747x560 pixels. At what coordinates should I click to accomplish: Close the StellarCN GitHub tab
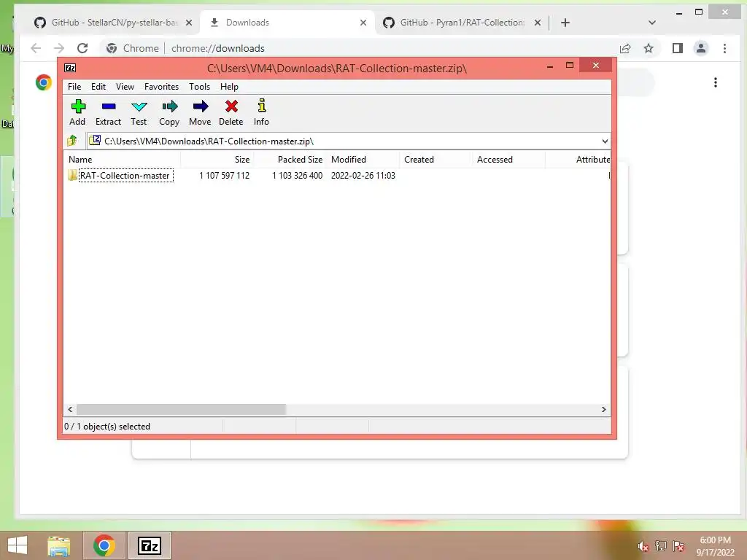[x=189, y=23]
